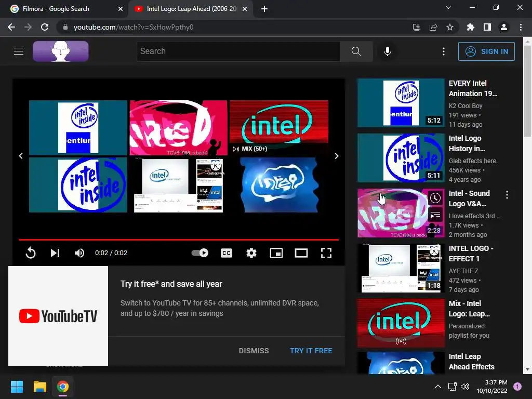
Task: Open YouTube settings three-dot menu
Action: 444,51
